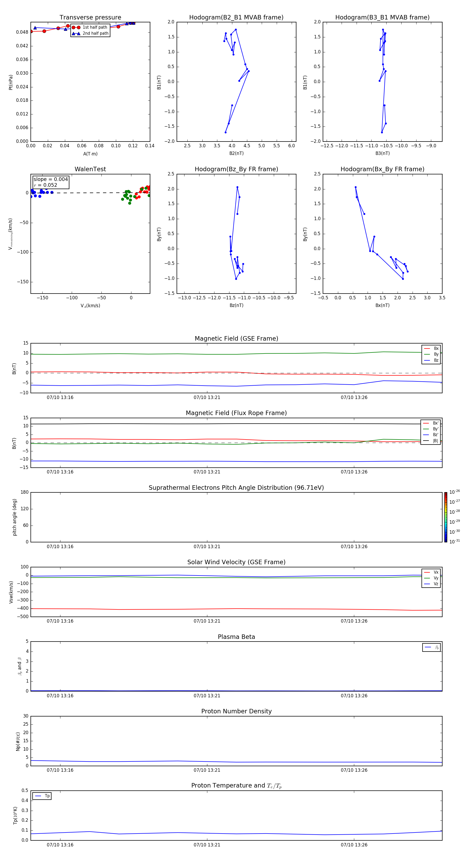Screen dimensions: 473x868
Task: Click the "1st half path" legend entry
Action: tap(90, 27)
